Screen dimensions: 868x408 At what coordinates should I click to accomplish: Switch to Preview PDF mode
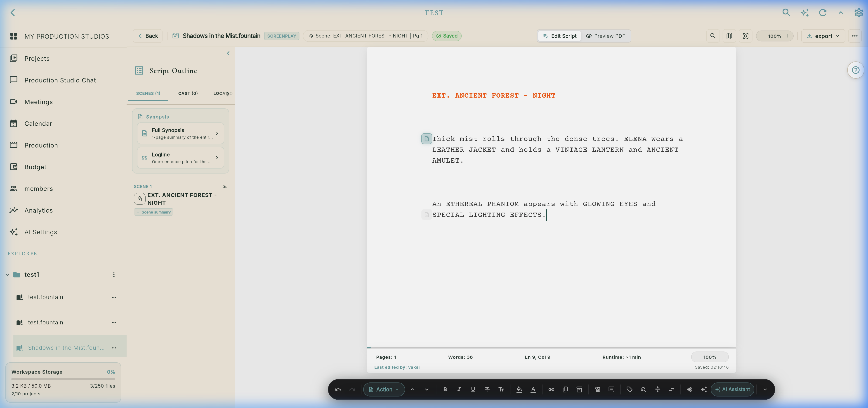(606, 36)
